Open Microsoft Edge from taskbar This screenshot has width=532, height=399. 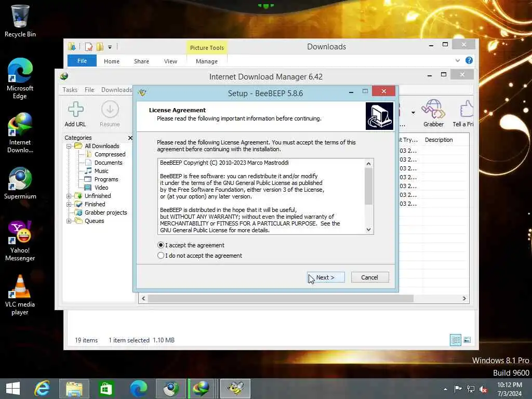139,389
